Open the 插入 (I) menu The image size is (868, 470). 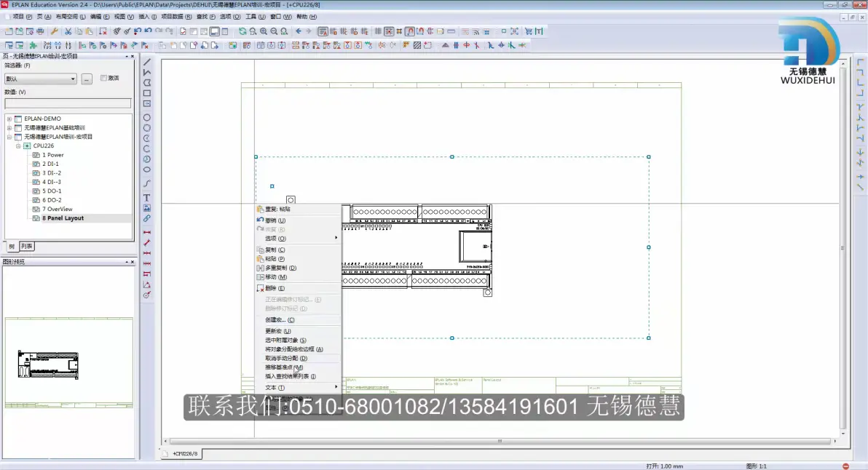[x=147, y=17]
